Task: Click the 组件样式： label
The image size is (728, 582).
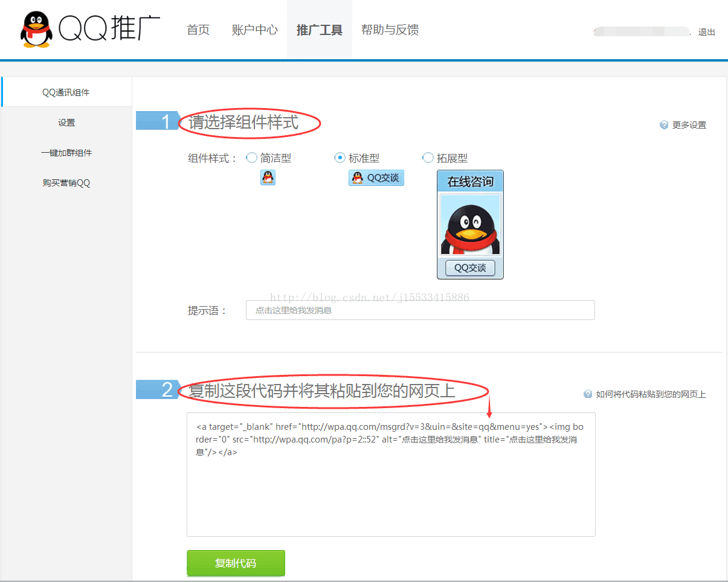Action: coord(213,158)
